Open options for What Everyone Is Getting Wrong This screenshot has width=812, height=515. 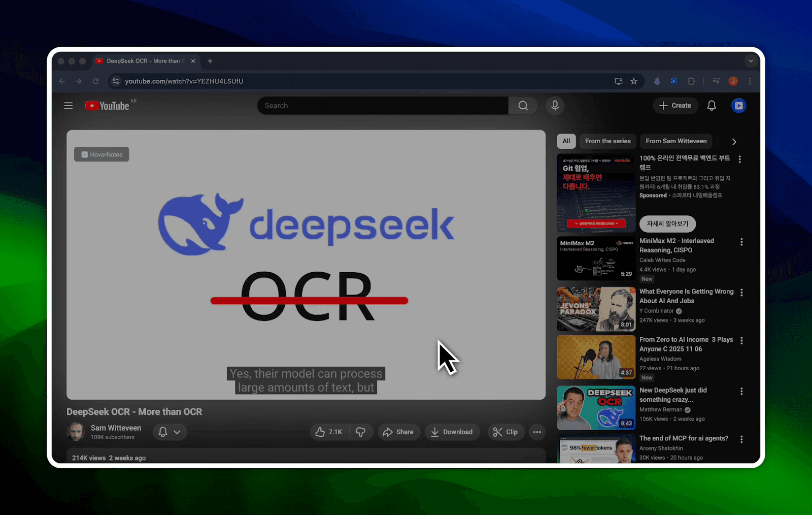pyautogui.click(x=741, y=293)
